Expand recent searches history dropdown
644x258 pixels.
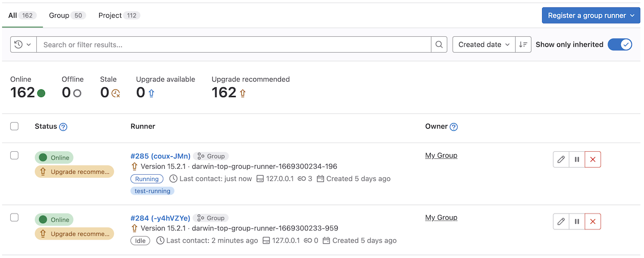pos(23,44)
